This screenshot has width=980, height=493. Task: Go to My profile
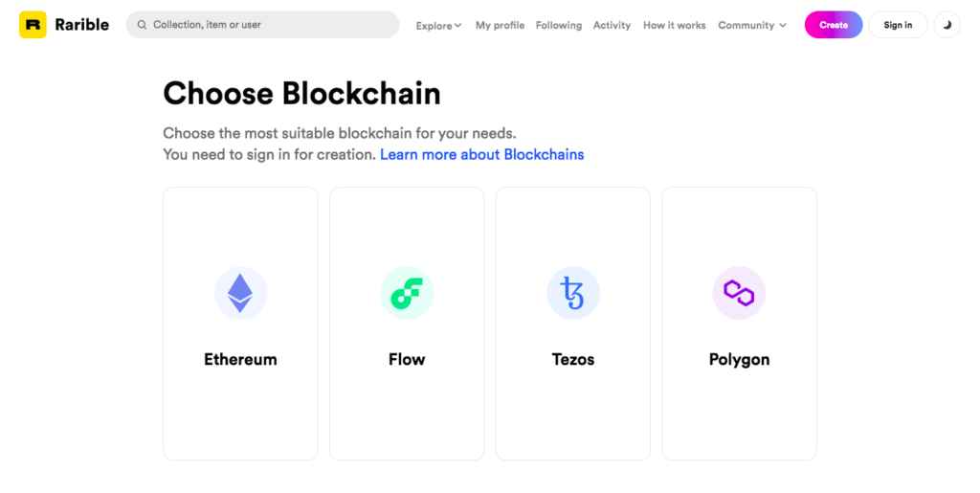500,26
